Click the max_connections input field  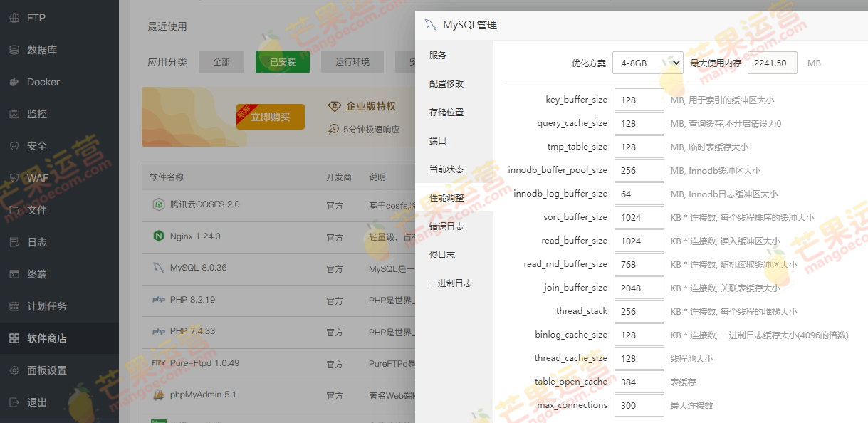tap(639, 405)
